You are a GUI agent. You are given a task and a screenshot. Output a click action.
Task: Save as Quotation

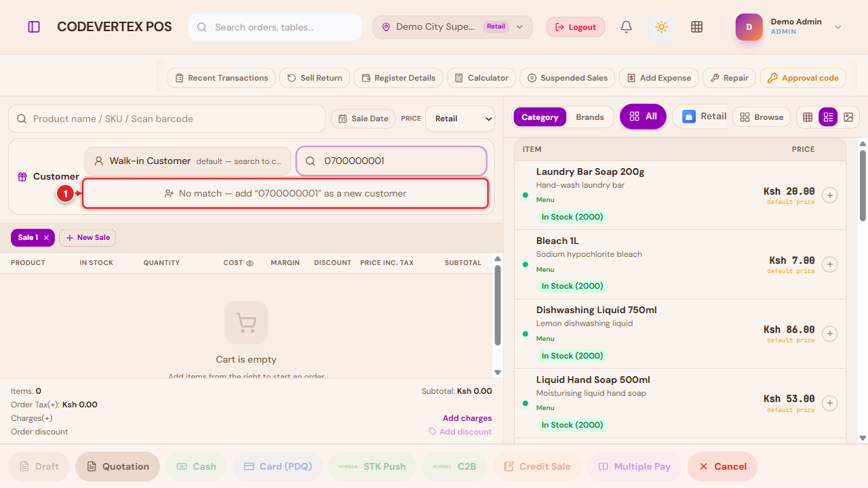click(x=117, y=466)
